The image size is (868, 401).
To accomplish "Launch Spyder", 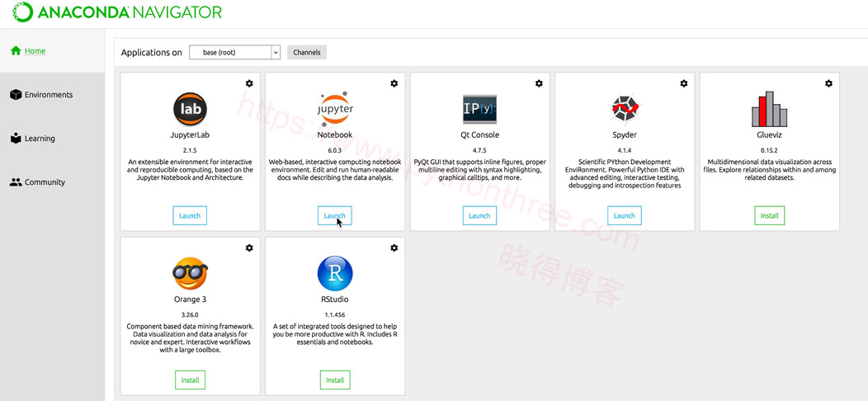I will tap(625, 215).
